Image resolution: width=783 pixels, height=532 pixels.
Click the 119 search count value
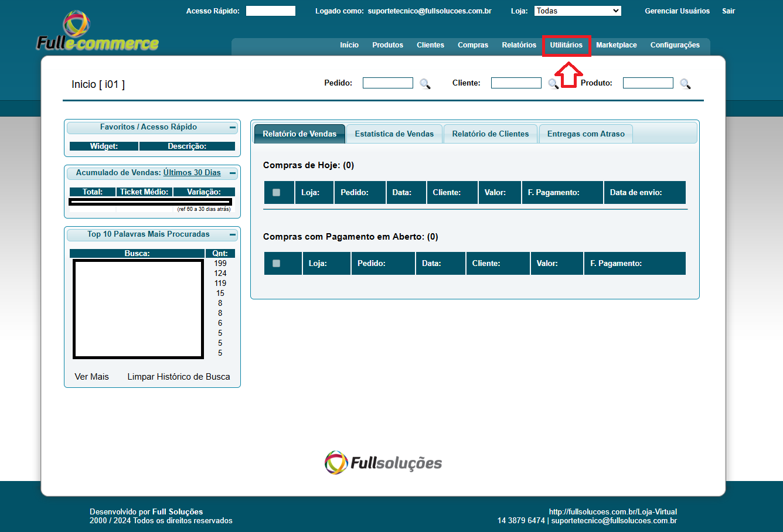click(220, 283)
